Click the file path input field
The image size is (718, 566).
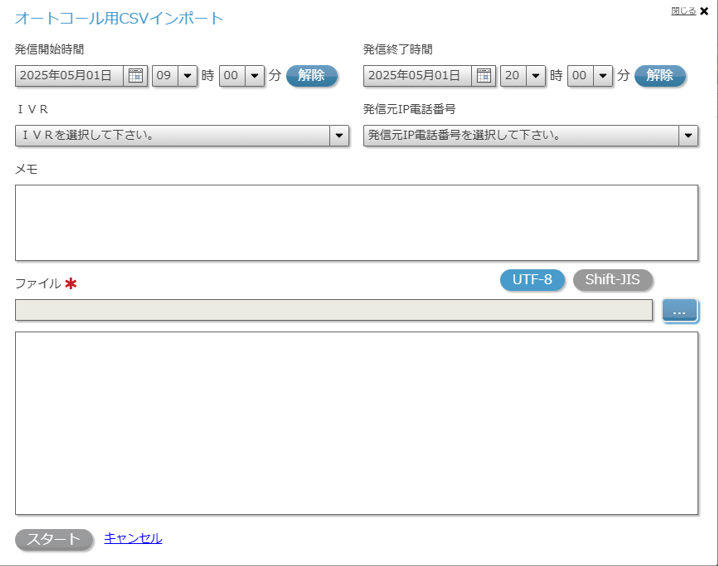pyautogui.click(x=334, y=310)
